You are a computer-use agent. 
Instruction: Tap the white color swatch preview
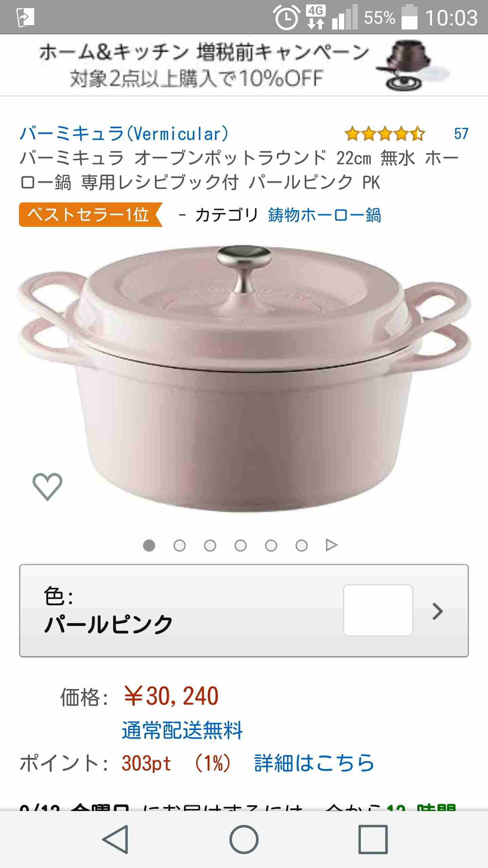pyautogui.click(x=378, y=610)
